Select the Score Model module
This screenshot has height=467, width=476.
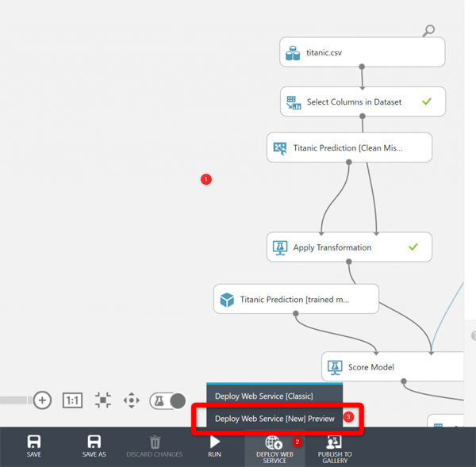[393, 366]
